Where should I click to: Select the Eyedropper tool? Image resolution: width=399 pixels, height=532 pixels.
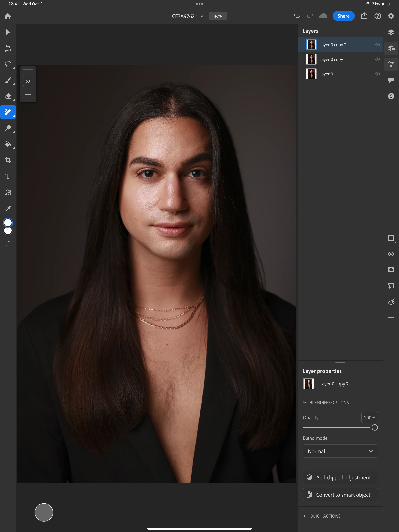coord(8,208)
